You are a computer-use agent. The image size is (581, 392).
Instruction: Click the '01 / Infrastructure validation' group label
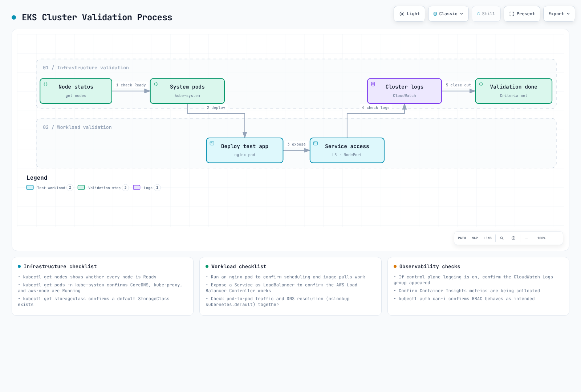[x=86, y=68]
